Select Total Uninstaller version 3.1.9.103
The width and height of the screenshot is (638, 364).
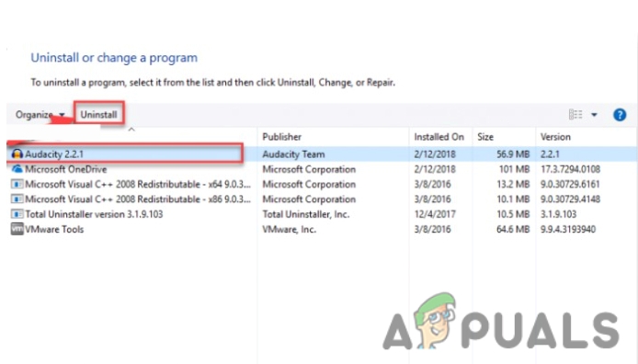pyautogui.click(x=94, y=214)
